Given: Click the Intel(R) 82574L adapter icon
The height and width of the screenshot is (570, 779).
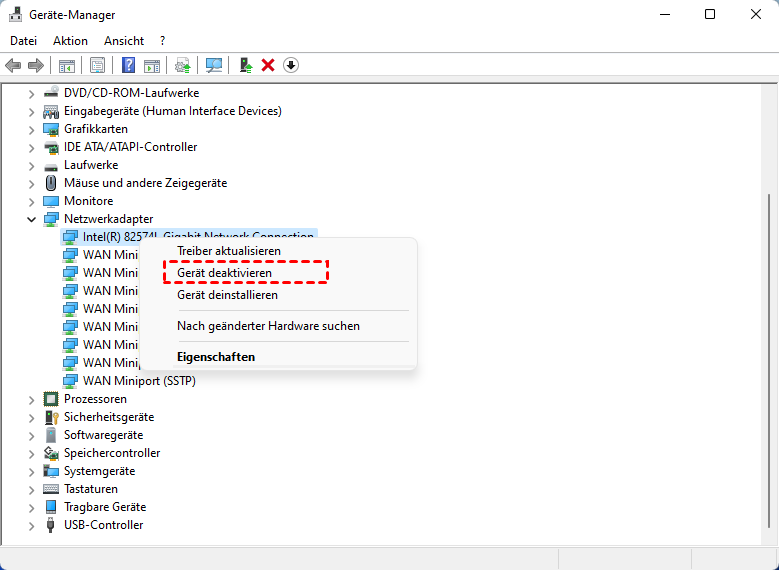Looking at the screenshot, I should click(70, 237).
